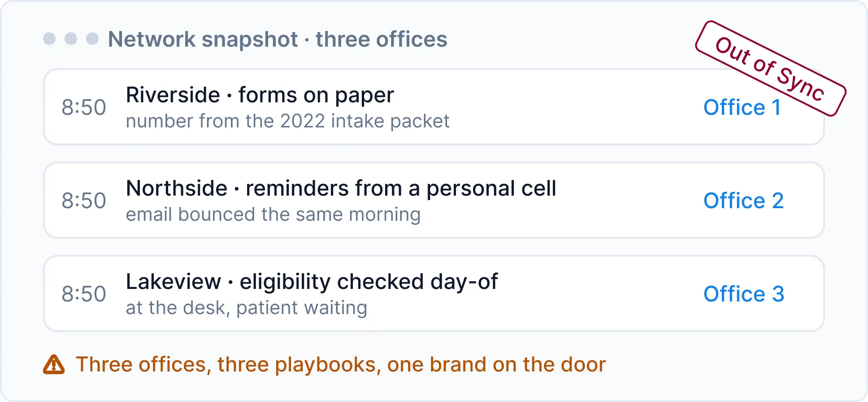The height and width of the screenshot is (402, 868).
Task: Click the three offices three playbooks warning text
Action: click(x=341, y=364)
